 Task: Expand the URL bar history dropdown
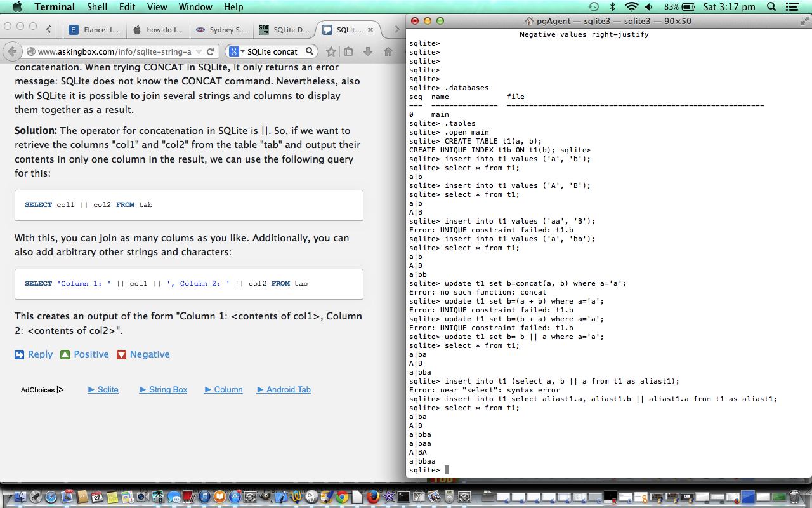tap(199, 51)
